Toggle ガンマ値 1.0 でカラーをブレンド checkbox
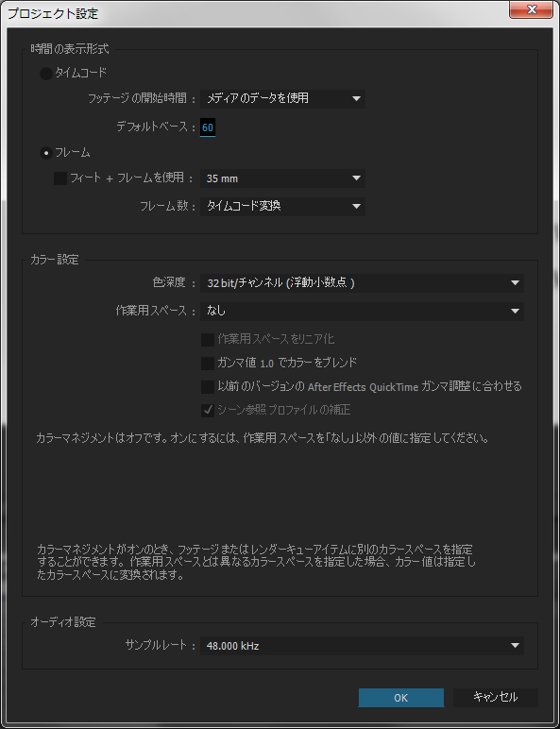Screen dimensions: 560x729 [x=208, y=364]
